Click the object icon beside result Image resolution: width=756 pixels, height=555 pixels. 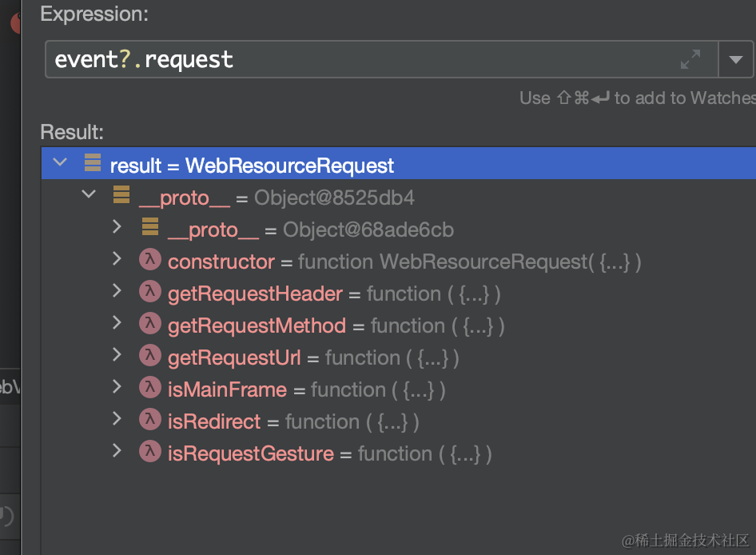click(93, 165)
